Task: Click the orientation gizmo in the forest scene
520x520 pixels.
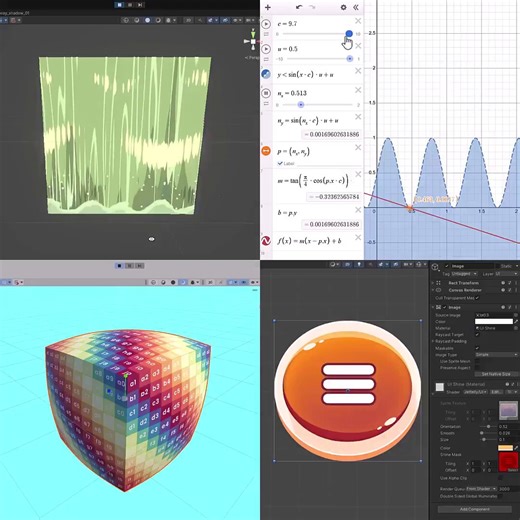Action: point(253,41)
